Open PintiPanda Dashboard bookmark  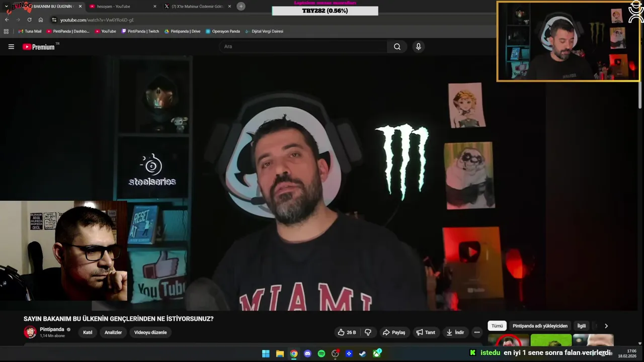(68, 31)
